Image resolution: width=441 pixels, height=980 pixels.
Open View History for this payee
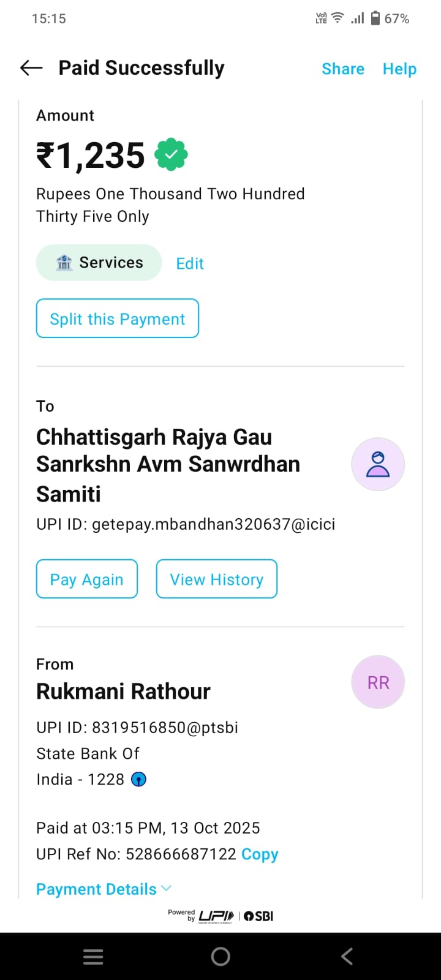[217, 579]
